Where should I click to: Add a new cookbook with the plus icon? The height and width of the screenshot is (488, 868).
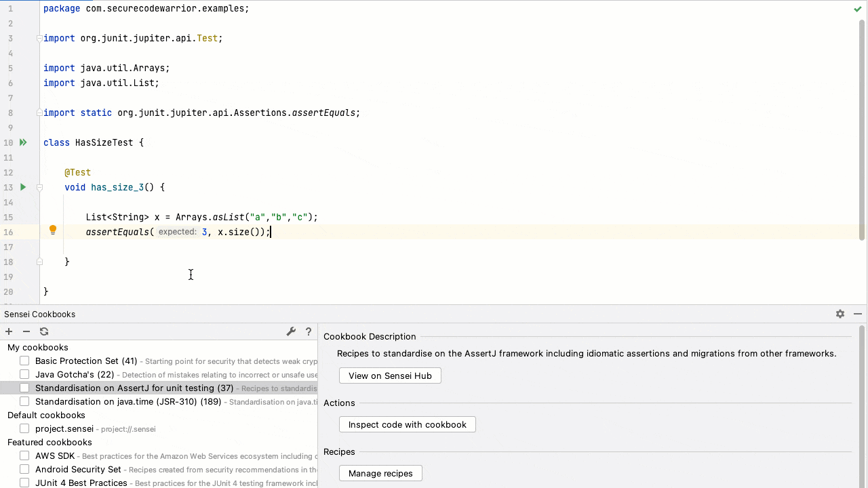pos(8,331)
